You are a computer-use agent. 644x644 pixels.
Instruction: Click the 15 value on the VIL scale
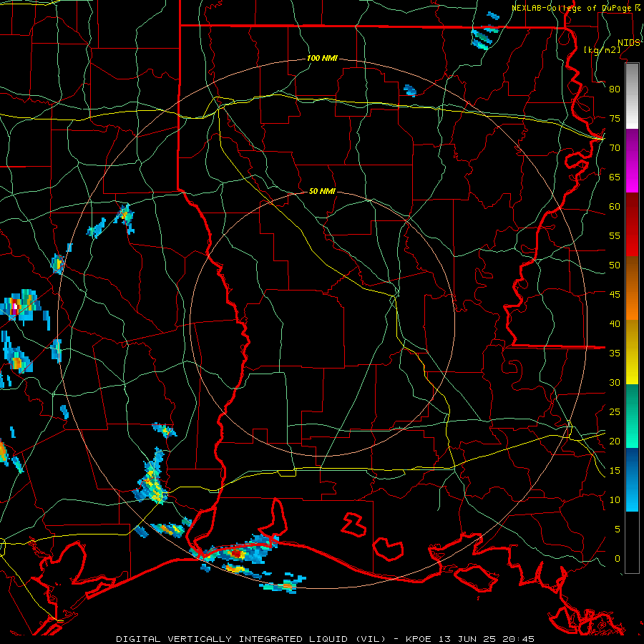[x=615, y=471]
